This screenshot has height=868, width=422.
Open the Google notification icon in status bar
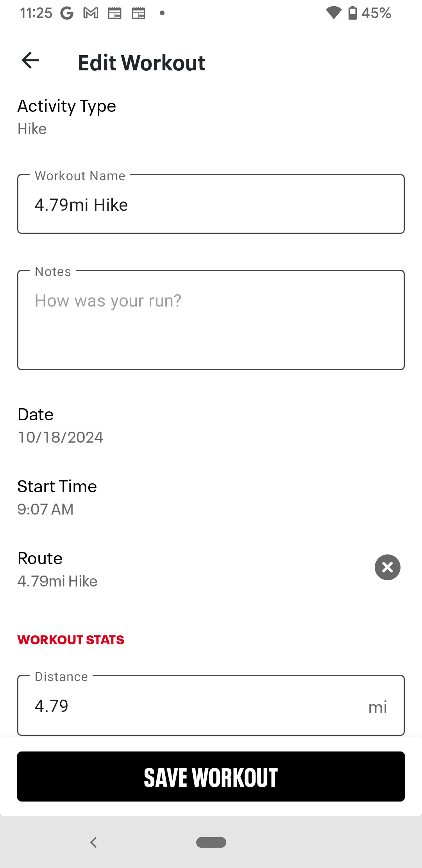67,13
